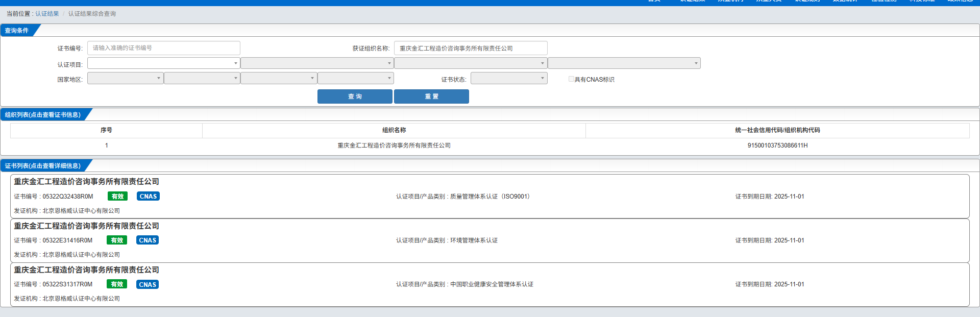Click green 有效 badge on ISO9001 certificate
Image resolution: width=980 pixels, height=317 pixels.
tap(117, 197)
